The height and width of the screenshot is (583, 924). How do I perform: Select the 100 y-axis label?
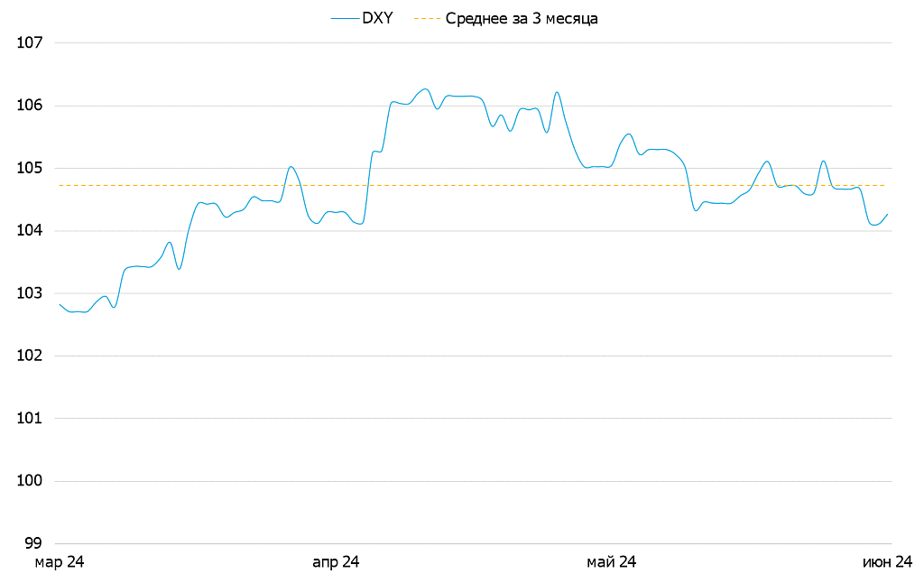(x=30, y=481)
